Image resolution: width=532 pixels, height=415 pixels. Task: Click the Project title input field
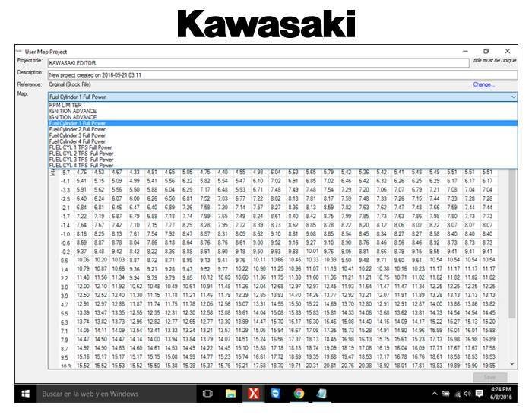[x=258, y=63]
